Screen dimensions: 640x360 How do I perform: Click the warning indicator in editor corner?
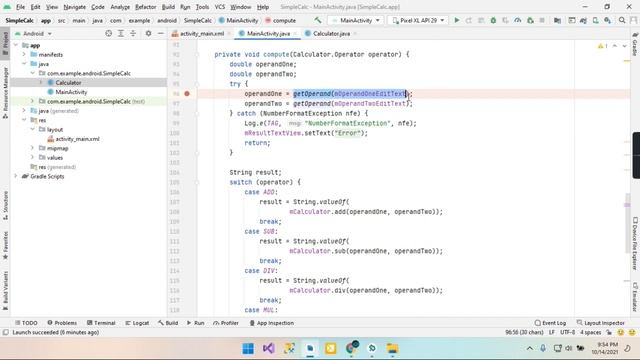point(602,46)
